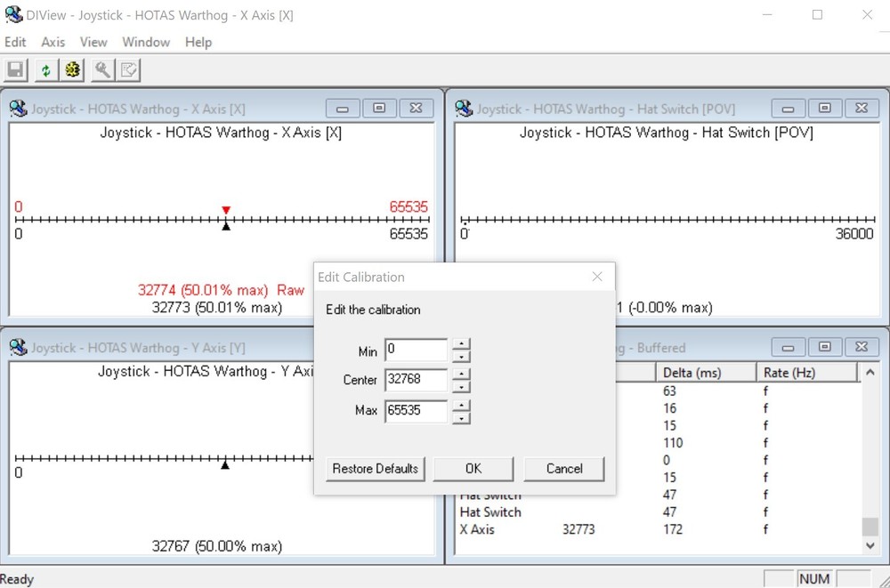890x588 pixels.
Task: Select the last full Hat Switch row, delta 47
Action: click(659, 512)
